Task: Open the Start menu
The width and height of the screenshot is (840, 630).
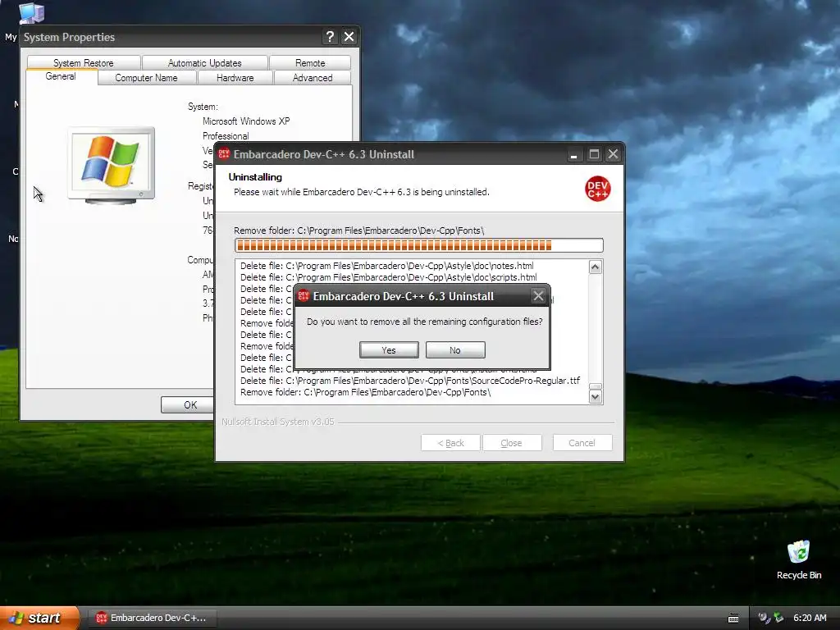Action: pyautogui.click(x=39, y=618)
